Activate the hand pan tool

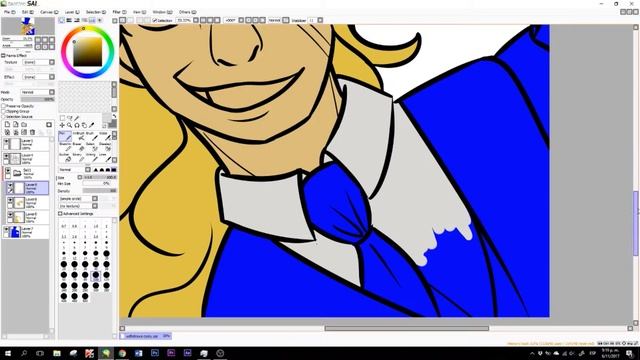click(84, 125)
